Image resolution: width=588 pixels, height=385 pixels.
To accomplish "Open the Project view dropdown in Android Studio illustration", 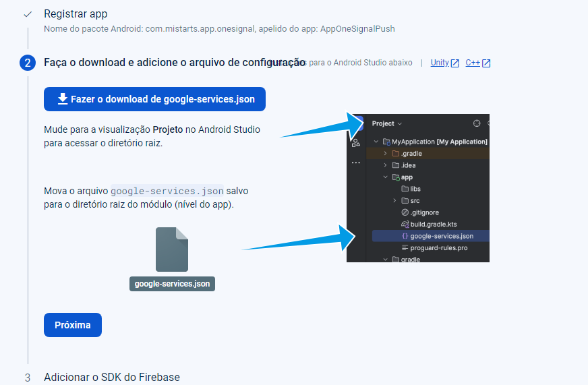I will point(386,123).
